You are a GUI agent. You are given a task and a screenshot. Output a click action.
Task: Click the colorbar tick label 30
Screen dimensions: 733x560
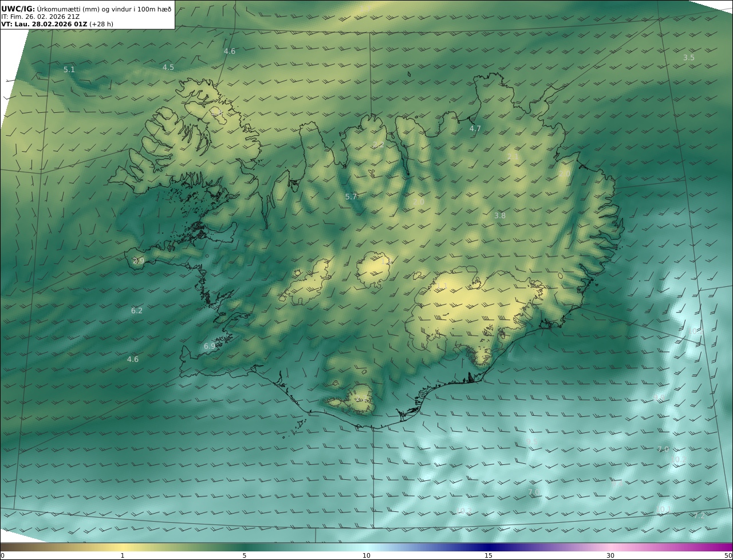pos(610,555)
